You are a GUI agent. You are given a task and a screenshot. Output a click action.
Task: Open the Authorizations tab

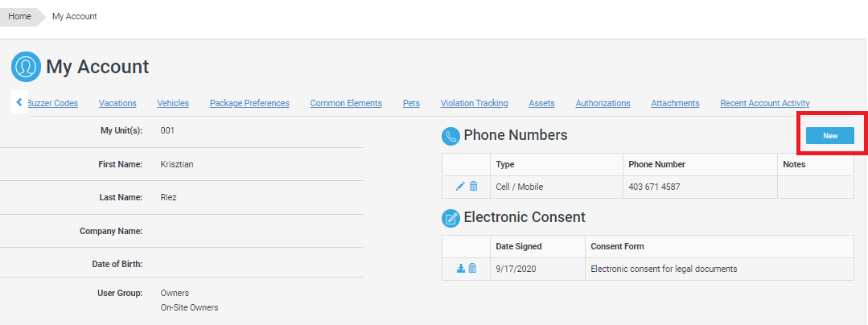tap(603, 103)
